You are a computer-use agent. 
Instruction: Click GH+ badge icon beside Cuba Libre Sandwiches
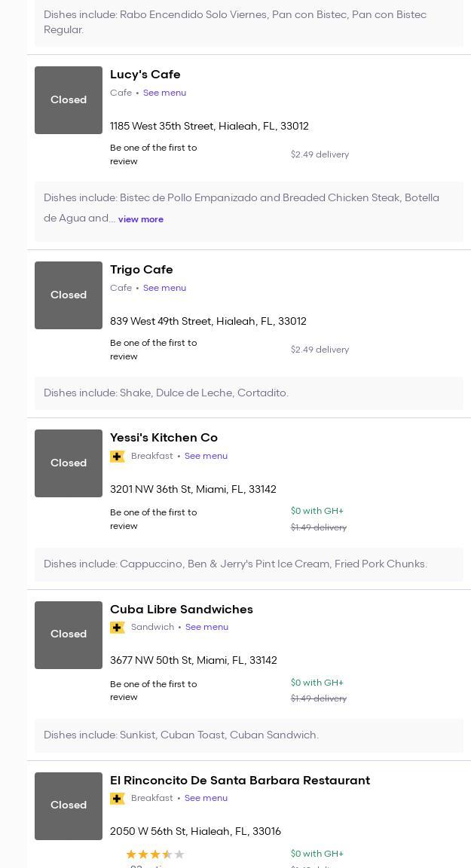(x=118, y=628)
